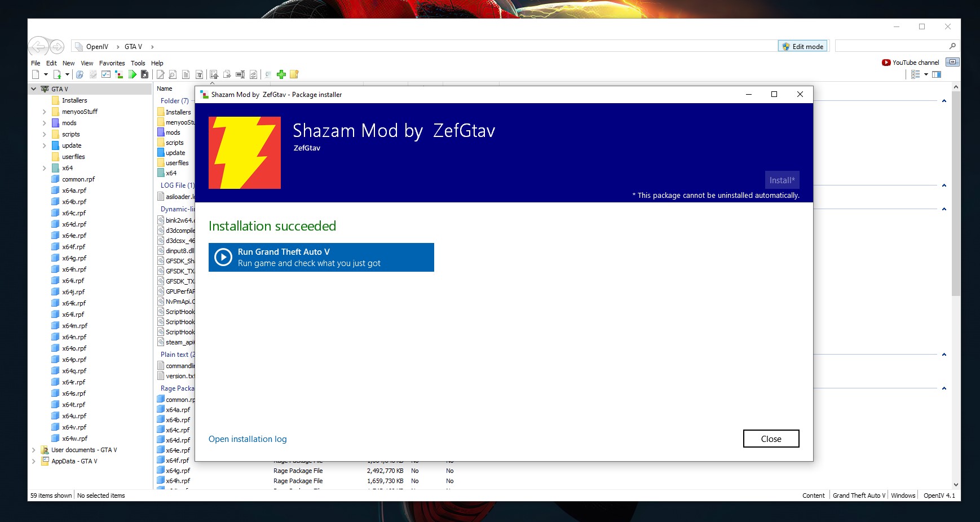Open installation log link

pos(248,439)
